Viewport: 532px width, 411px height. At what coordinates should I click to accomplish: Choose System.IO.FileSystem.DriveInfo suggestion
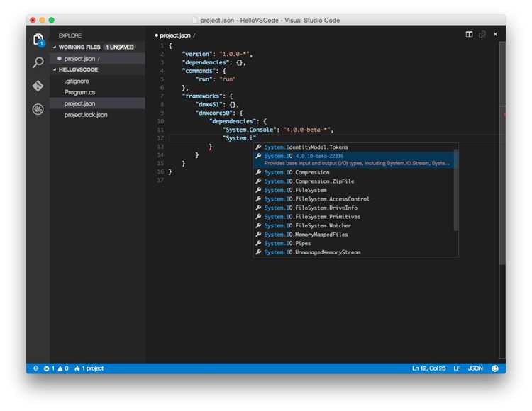(x=355, y=208)
